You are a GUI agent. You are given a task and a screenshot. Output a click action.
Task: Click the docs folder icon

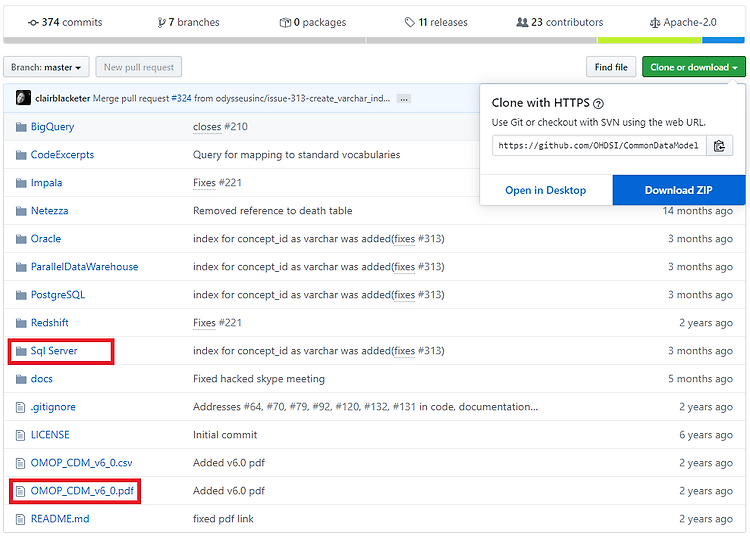tap(21, 379)
